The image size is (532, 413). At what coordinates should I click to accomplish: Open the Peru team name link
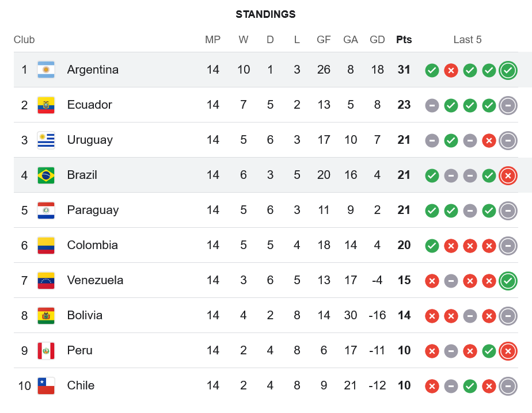79,350
